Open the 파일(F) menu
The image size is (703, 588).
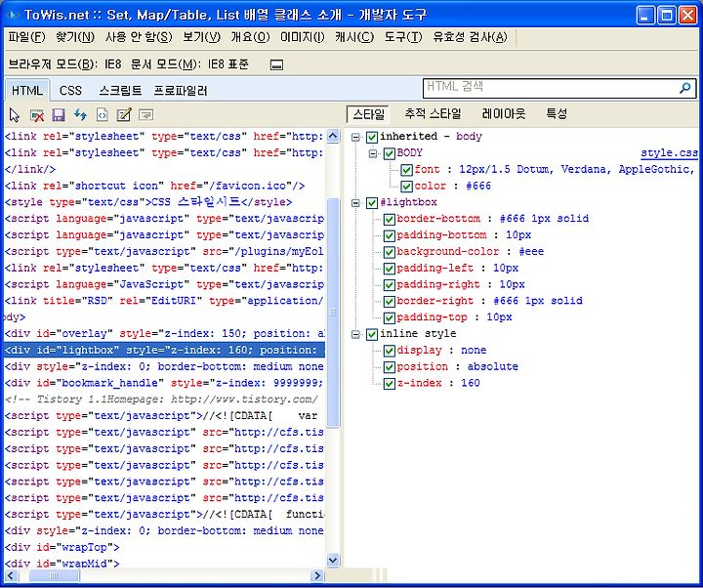point(27,37)
